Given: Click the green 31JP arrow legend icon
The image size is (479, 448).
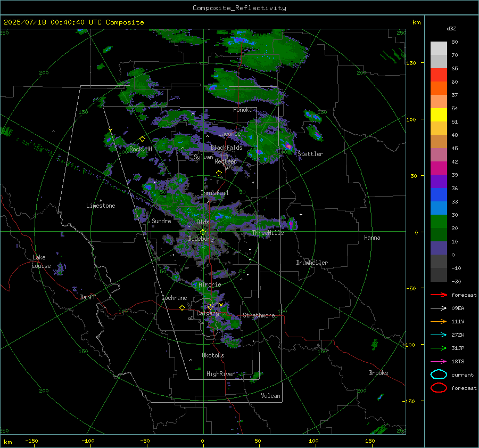Looking at the screenshot, I should click(439, 348).
